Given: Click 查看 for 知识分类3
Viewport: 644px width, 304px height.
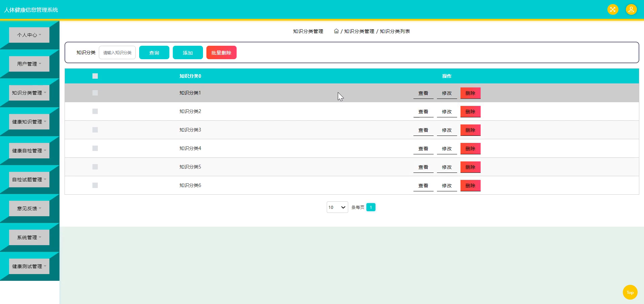Looking at the screenshot, I should click(423, 130).
